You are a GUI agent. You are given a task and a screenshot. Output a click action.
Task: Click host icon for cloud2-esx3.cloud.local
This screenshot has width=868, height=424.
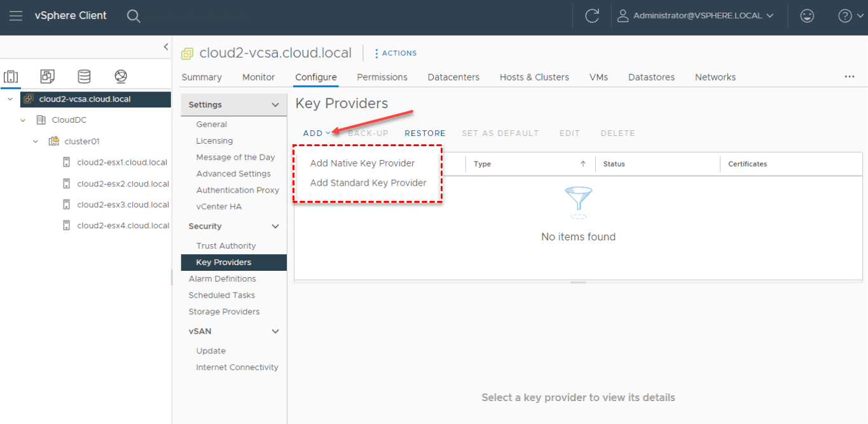coord(66,205)
